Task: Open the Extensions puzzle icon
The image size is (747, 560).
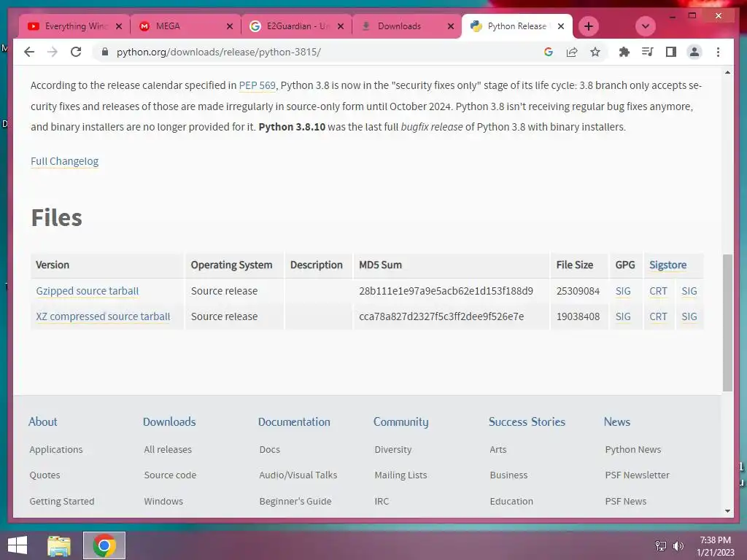Action: (624, 52)
